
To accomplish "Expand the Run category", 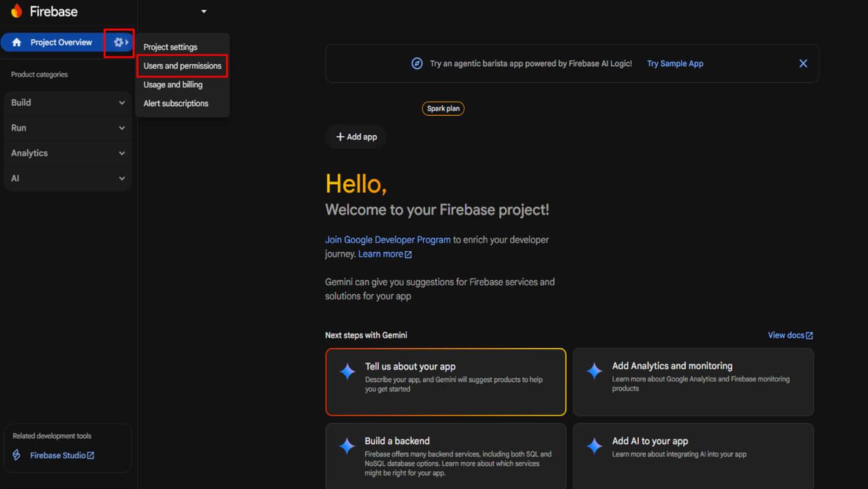I will pyautogui.click(x=121, y=128).
